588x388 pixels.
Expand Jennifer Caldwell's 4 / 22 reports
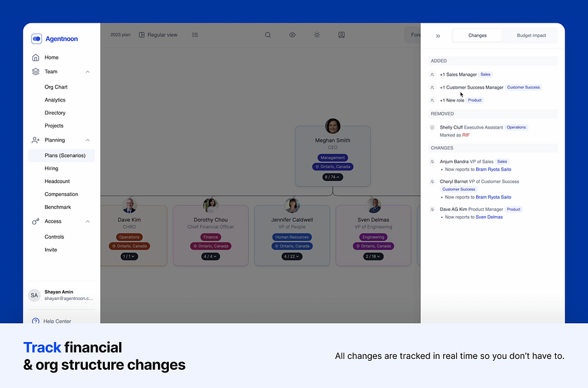coord(292,257)
